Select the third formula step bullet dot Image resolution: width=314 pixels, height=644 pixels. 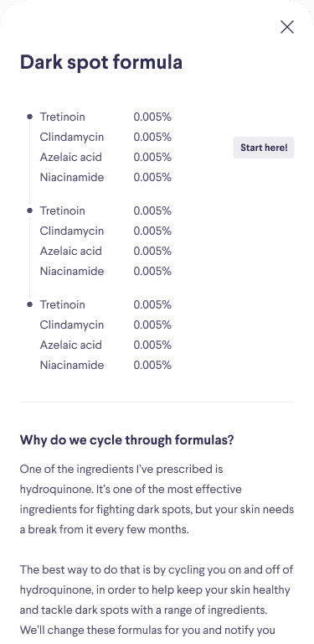[29, 304]
